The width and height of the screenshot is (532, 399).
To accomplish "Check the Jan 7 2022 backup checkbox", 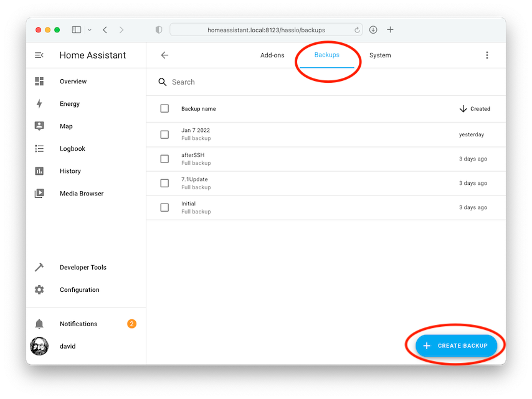I will point(164,134).
